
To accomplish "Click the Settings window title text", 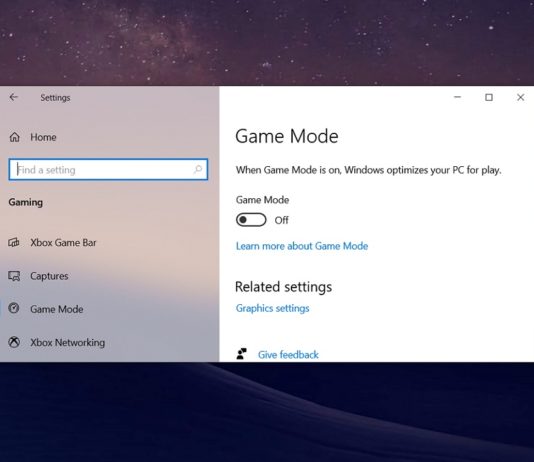I will tap(55, 98).
